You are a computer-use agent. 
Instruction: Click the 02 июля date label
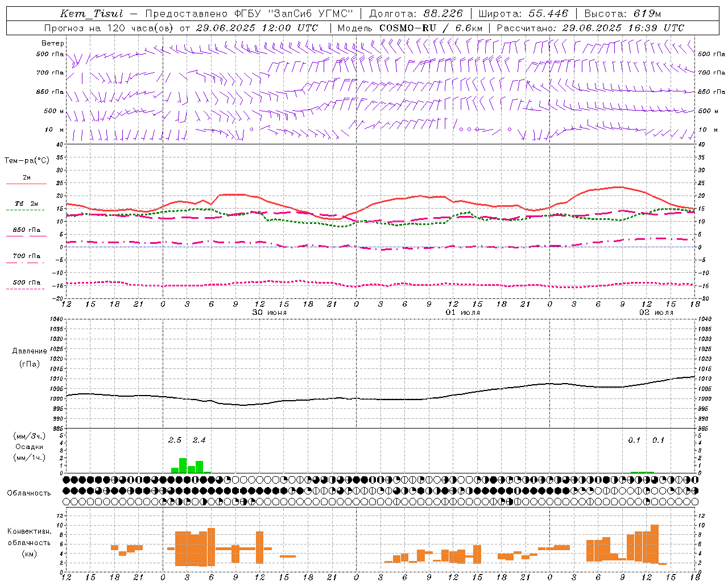point(656,313)
